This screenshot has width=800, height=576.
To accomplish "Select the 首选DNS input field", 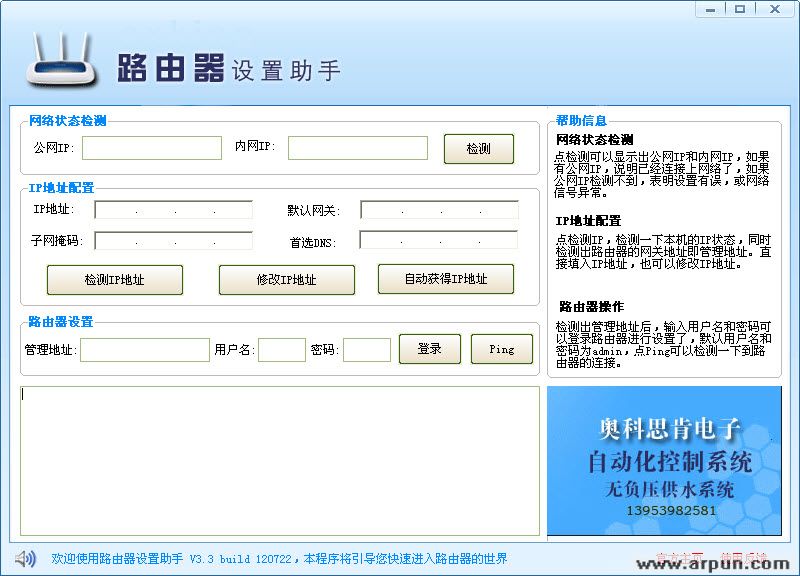I will pos(439,241).
